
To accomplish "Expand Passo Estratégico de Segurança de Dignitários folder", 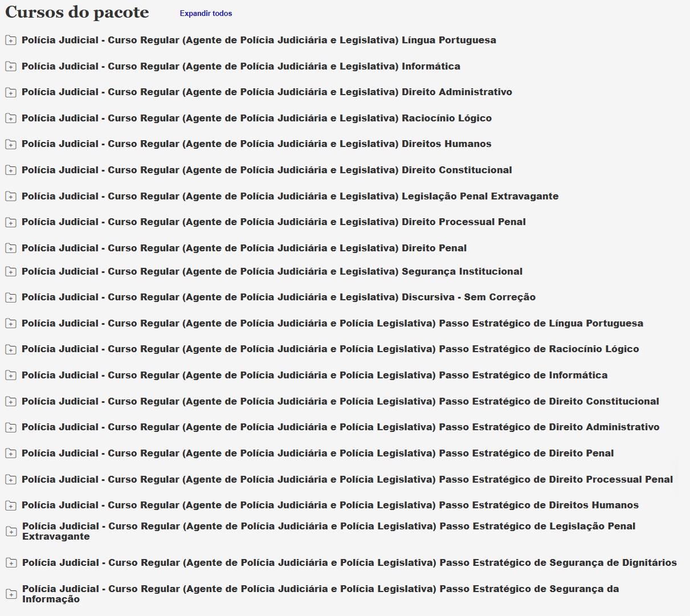I will coord(11,563).
